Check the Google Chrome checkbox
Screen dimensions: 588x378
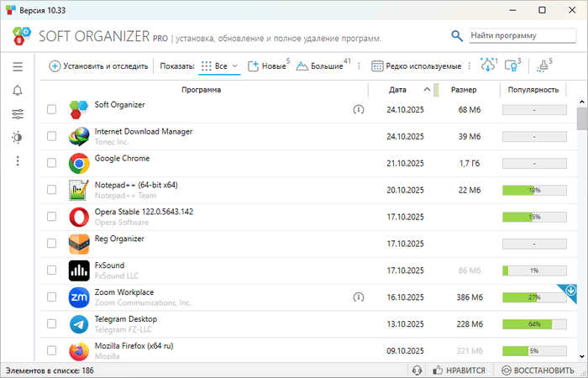coord(52,163)
